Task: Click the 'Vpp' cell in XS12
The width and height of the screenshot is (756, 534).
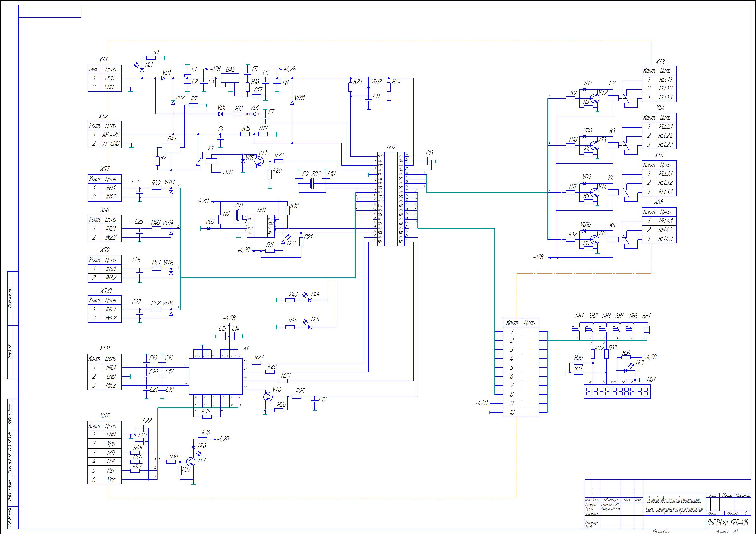Action: click(x=111, y=444)
